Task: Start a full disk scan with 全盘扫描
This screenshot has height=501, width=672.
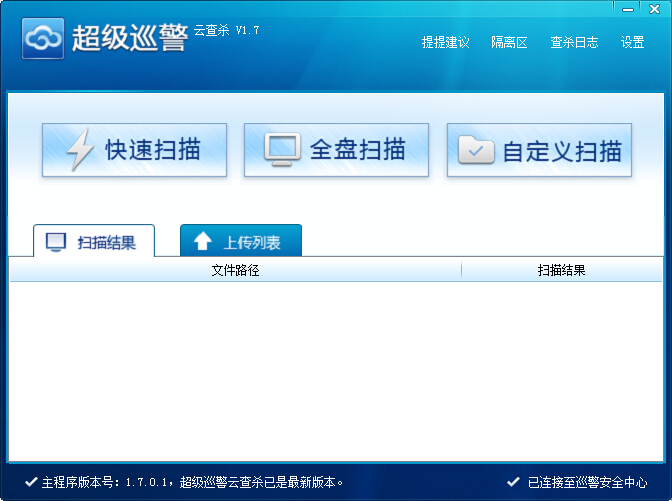Action: coord(337,150)
